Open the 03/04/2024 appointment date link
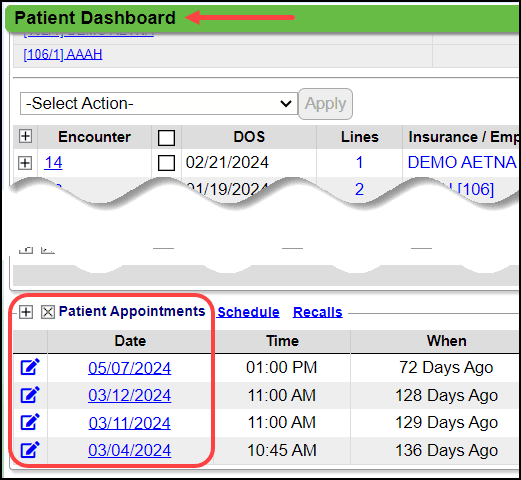The height and width of the screenshot is (480, 521). click(x=130, y=450)
